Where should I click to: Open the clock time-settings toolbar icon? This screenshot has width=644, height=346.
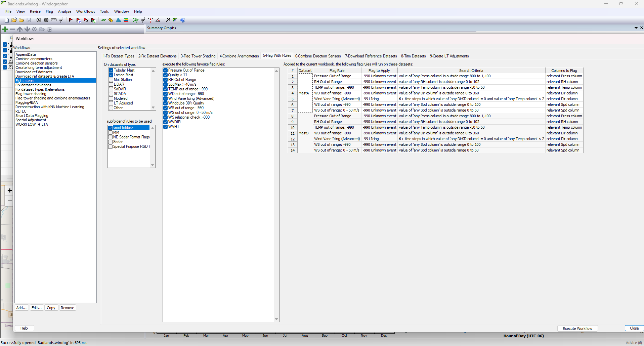[39, 20]
